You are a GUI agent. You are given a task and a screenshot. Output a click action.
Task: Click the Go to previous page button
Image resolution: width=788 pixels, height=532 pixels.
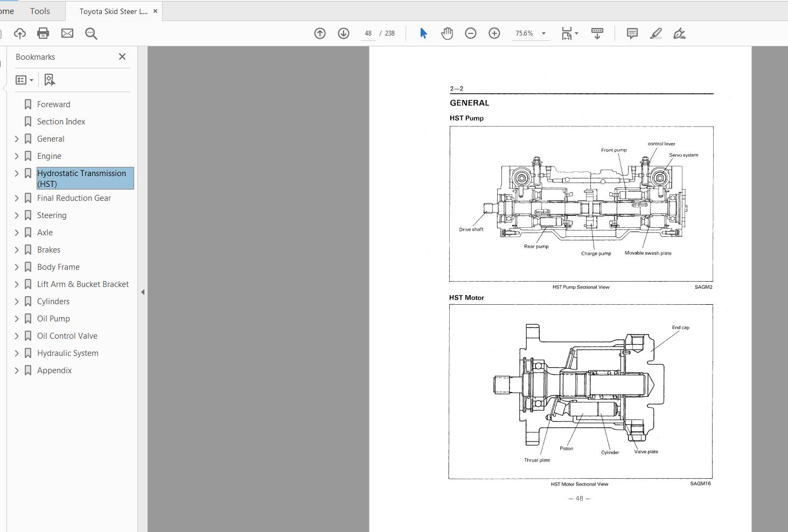tap(319, 33)
